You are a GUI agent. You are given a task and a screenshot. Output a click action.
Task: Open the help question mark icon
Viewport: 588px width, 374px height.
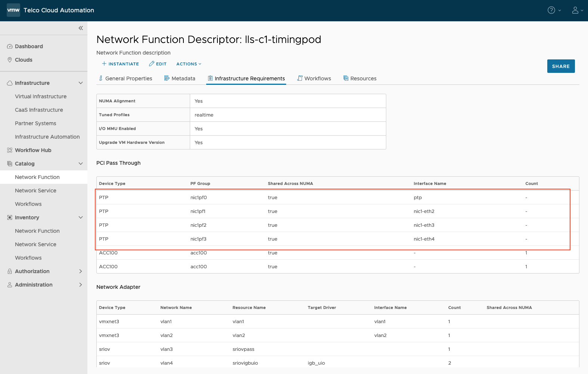click(x=551, y=10)
